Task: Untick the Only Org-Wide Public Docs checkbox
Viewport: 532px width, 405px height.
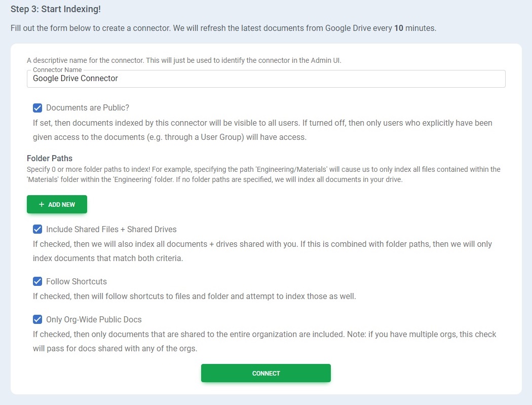Action: [x=37, y=319]
